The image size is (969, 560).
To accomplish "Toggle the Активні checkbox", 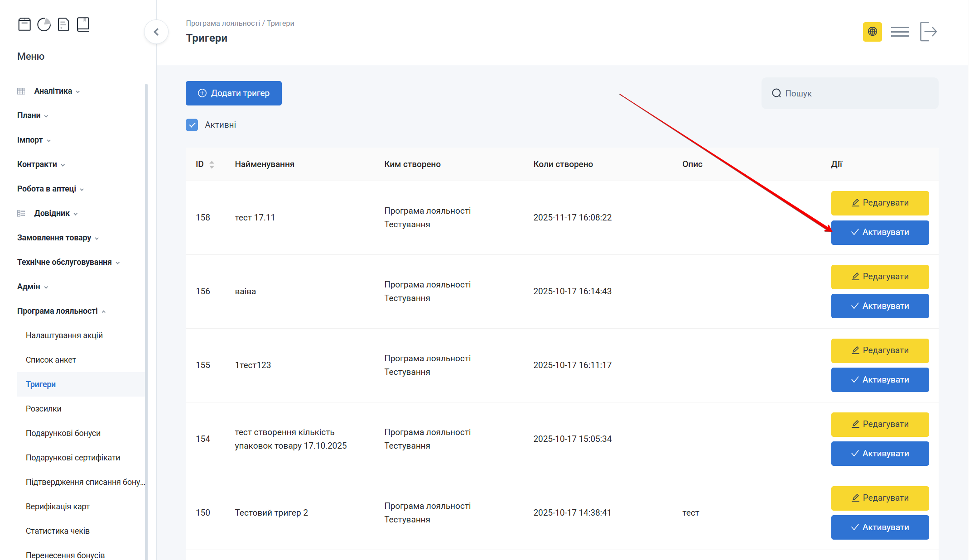I will pyautogui.click(x=192, y=125).
